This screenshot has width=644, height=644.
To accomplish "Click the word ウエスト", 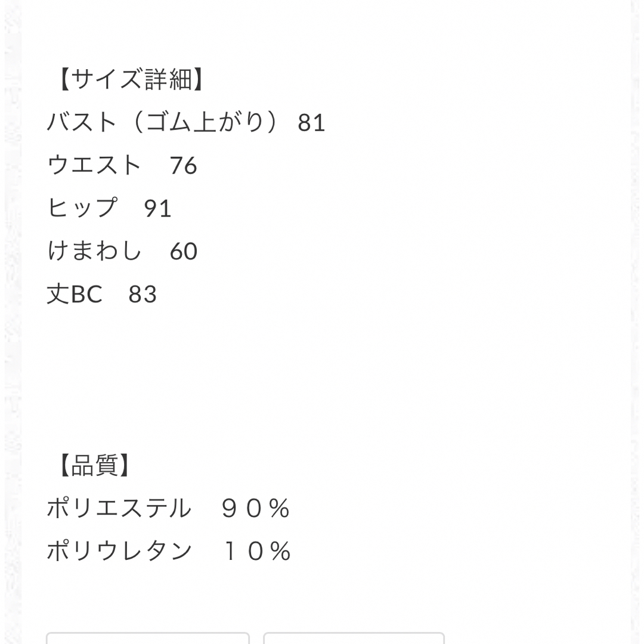I will [x=94, y=165].
